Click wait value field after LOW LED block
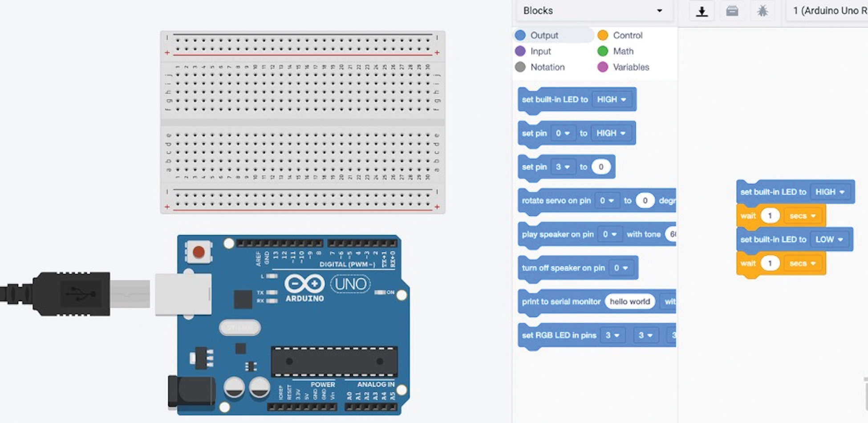 (770, 264)
